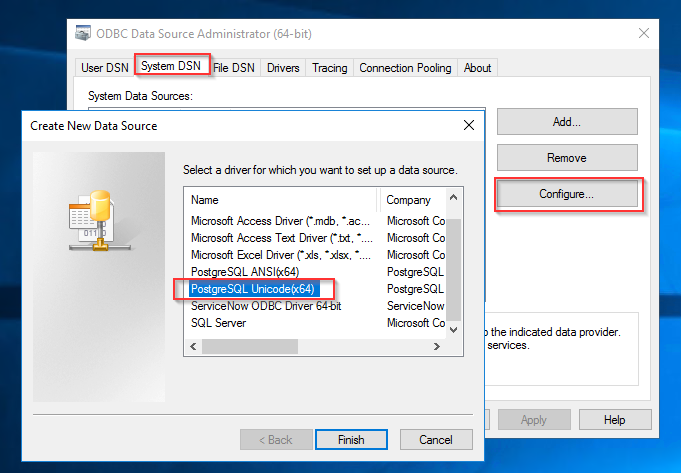Click the ODBC Administrator title bar icon
Screen dimensions: 681x473
[83, 33]
